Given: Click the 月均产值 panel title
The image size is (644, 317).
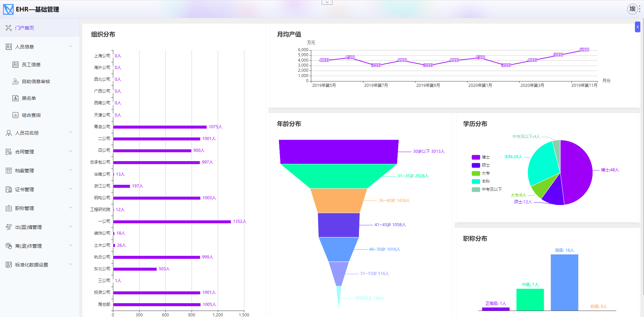Looking at the screenshot, I should pos(289,34).
